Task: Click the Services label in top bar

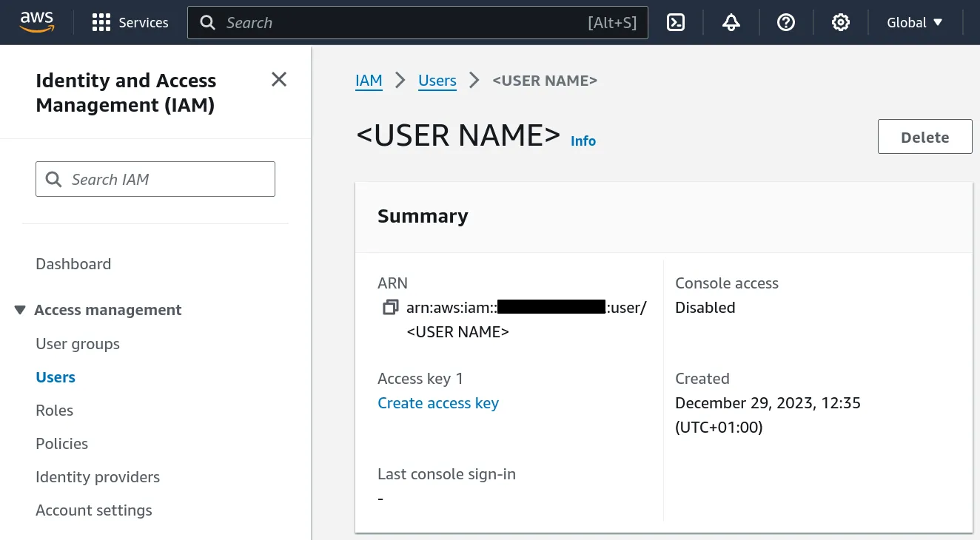Action: click(x=144, y=23)
